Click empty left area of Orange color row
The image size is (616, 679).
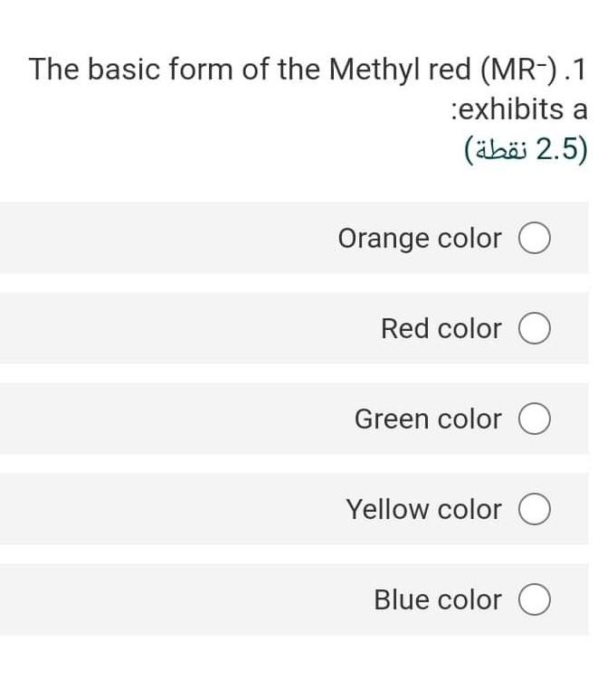pyautogui.click(x=136, y=239)
